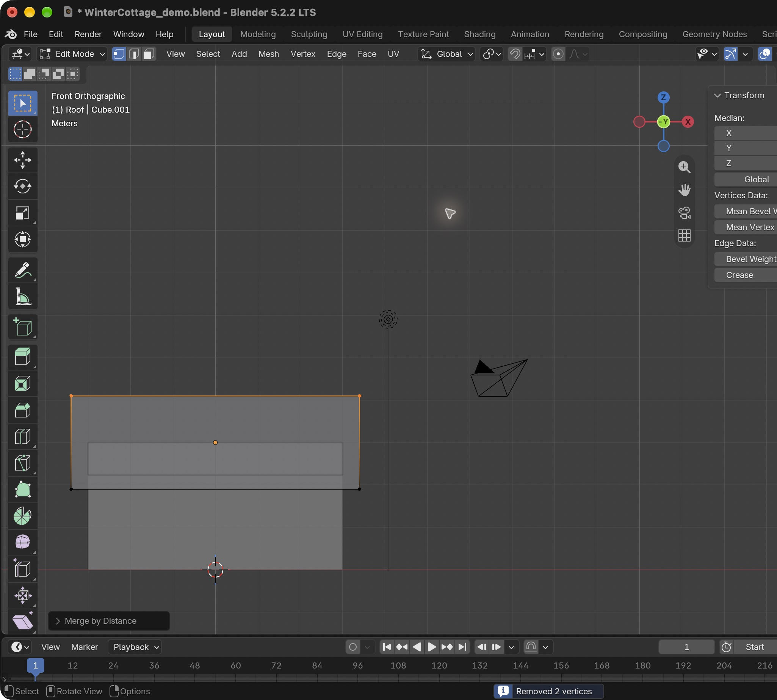The width and height of the screenshot is (777, 700).
Task: Enable edge select mode
Action: [x=134, y=54]
